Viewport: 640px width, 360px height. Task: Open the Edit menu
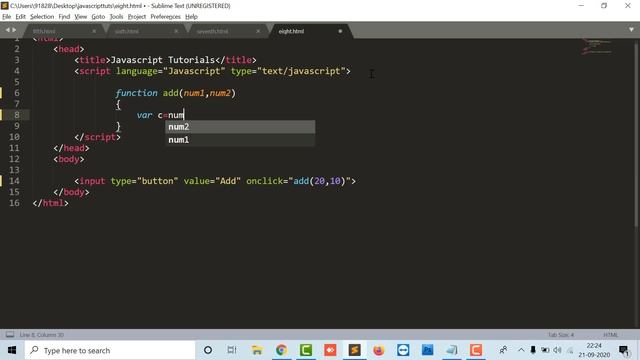20,17
